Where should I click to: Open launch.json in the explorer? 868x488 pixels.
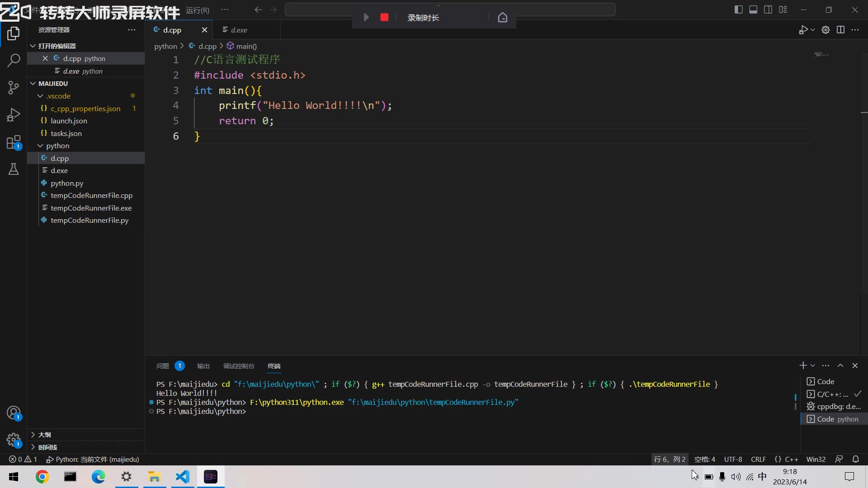tap(69, 121)
